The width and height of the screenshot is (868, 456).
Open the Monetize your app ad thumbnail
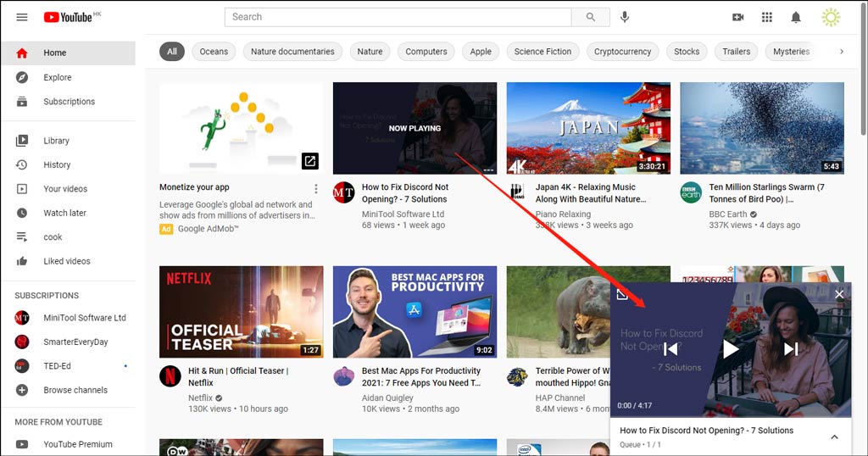click(x=242, y=128)
